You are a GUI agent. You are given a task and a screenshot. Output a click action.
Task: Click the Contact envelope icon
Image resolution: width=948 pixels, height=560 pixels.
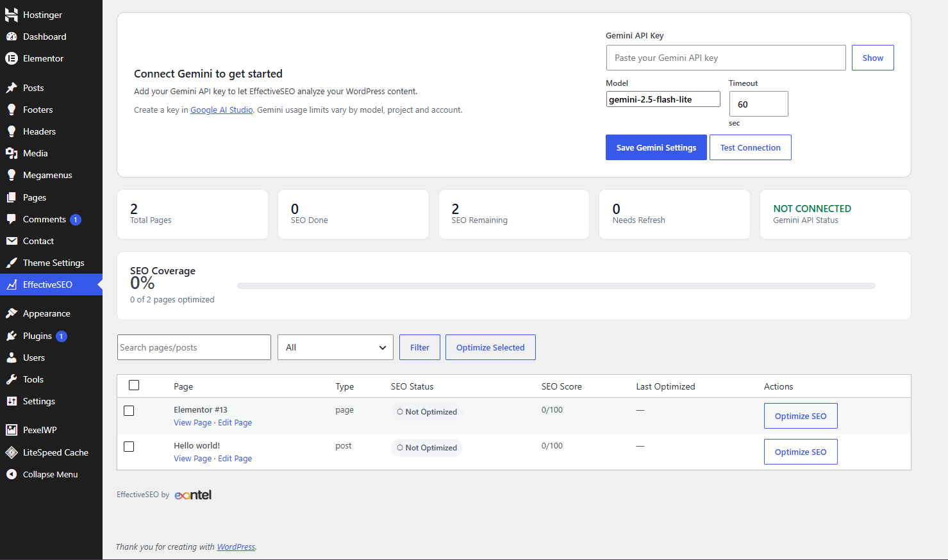pyautogui.click(x=12, y=241)
